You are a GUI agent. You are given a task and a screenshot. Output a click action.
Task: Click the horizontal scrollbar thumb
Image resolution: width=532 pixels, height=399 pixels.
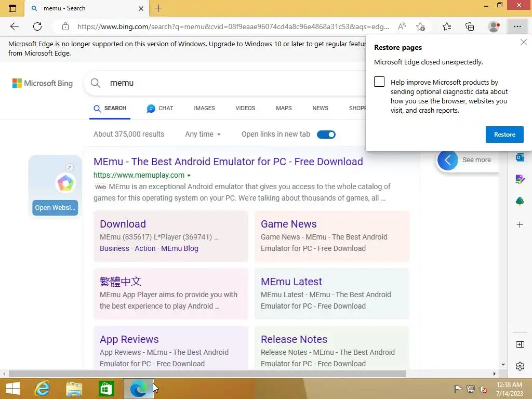207,374
